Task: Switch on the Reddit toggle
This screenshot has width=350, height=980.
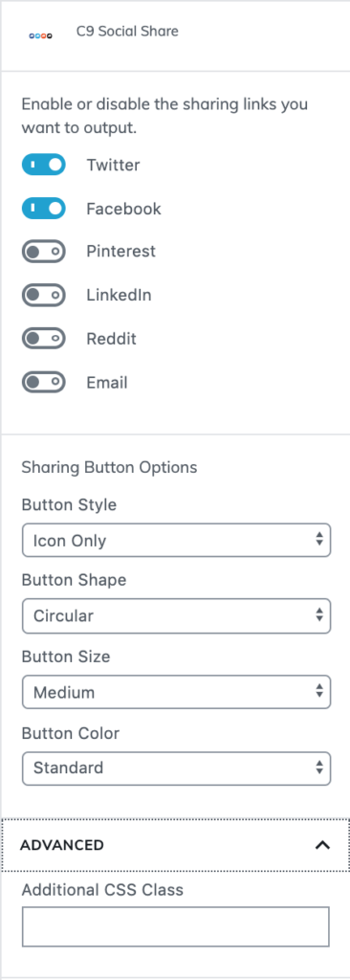Action: (44, 339)
